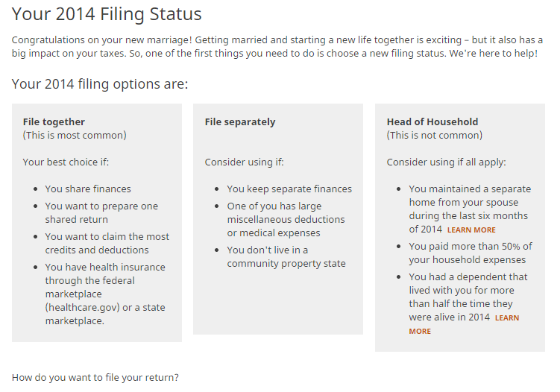Image resolution: width=560 pixels, height=392 pixels.
Task: Click the 'File together' bold title
Action: pos(54,121)
